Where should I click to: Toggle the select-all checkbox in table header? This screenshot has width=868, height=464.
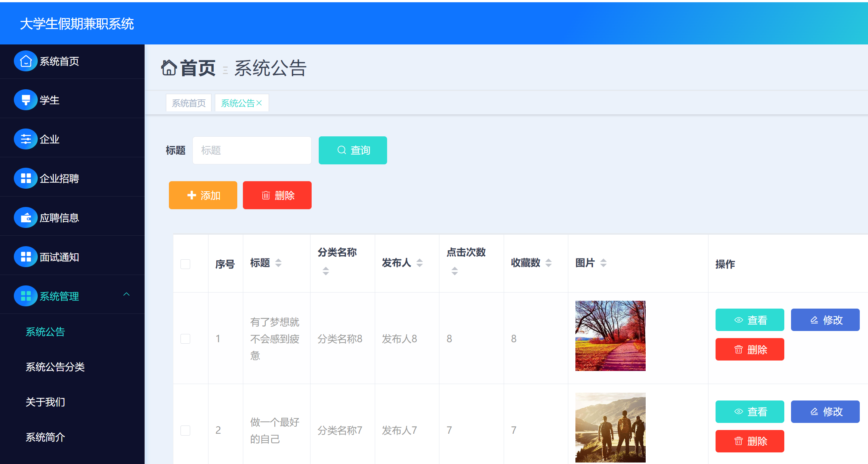click(x=185, y=264)
